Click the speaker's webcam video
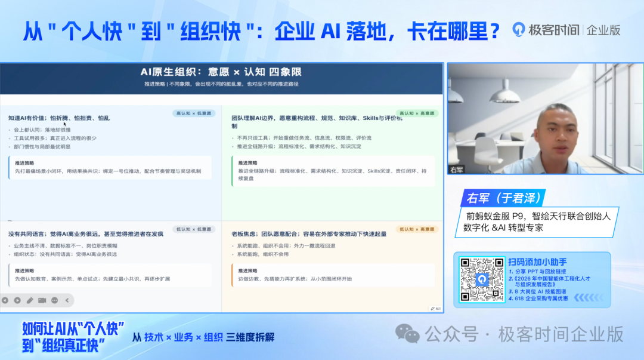The height and width of the screenshot is (360, 644). (x=545, y=118)
